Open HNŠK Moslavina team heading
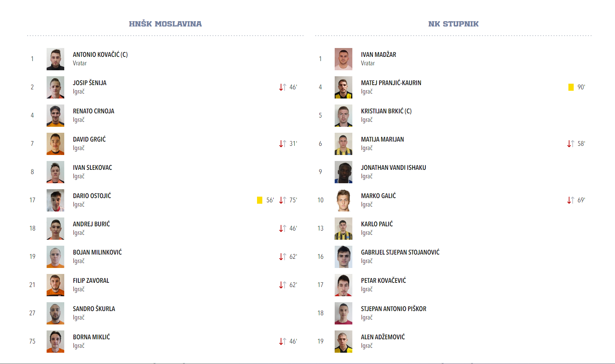This screenshot has height=364, width=615. click(165, 24)
